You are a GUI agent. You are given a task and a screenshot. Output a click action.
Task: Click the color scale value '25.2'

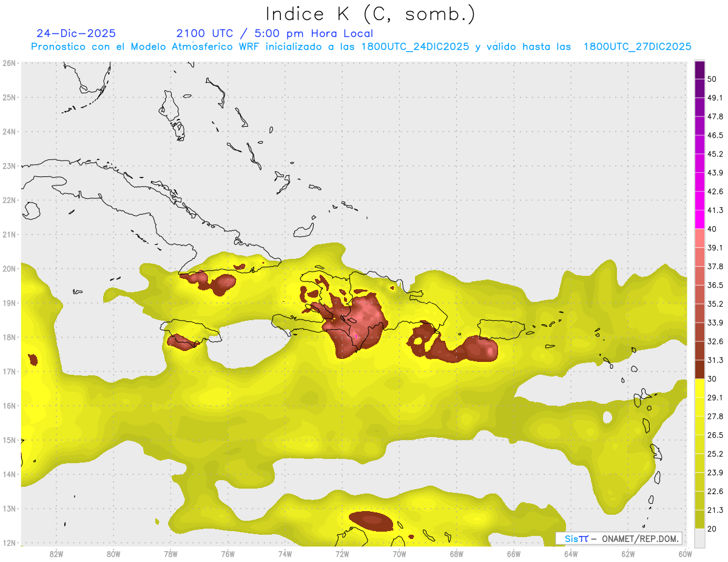pos(715,453)
